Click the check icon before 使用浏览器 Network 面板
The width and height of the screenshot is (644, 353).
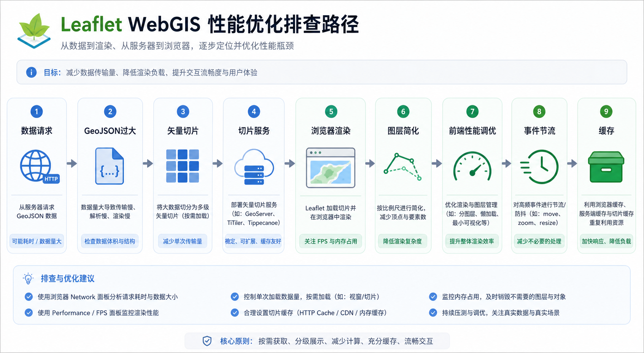(29, 297)
